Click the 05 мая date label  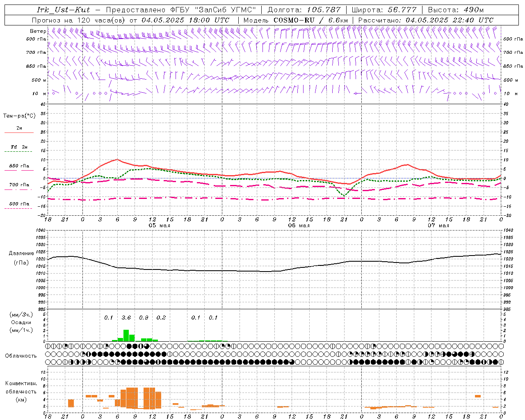click(159, 226)
